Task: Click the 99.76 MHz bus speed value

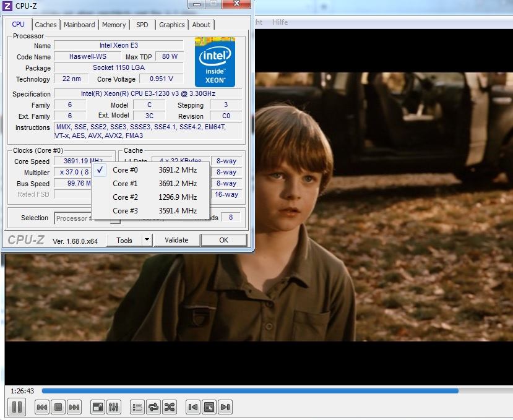Action: point(73,183)
